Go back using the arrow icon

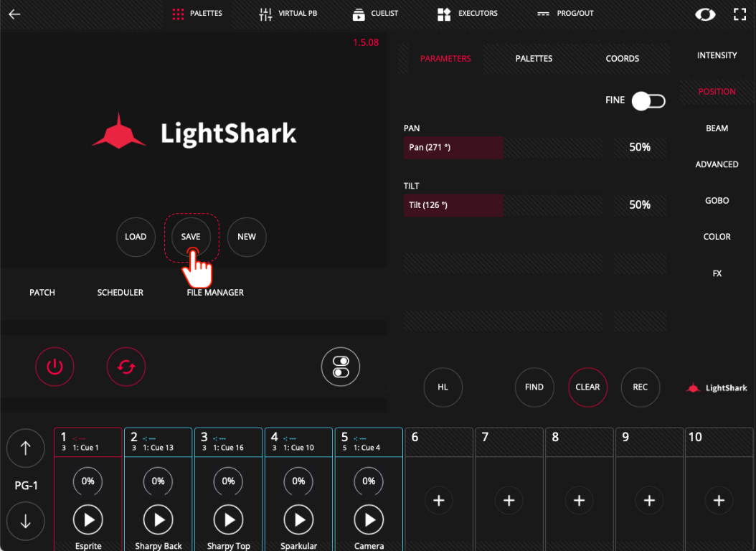coord(14,14)
